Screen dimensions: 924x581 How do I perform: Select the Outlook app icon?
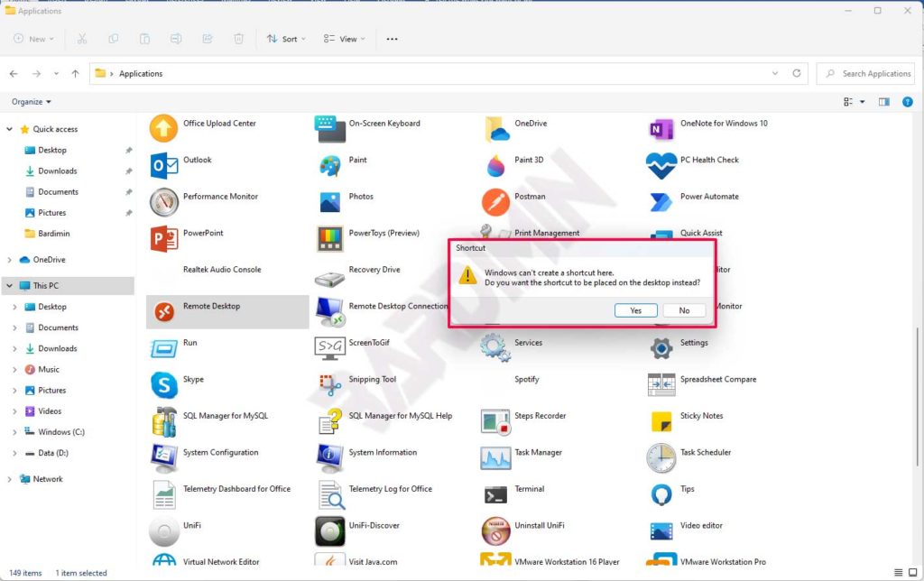click(x=164, y=166)
